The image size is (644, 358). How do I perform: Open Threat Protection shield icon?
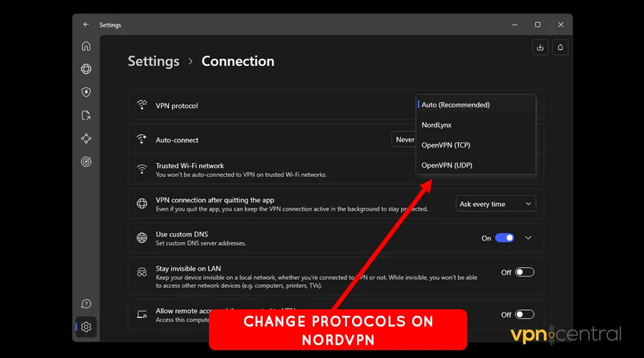86,92
